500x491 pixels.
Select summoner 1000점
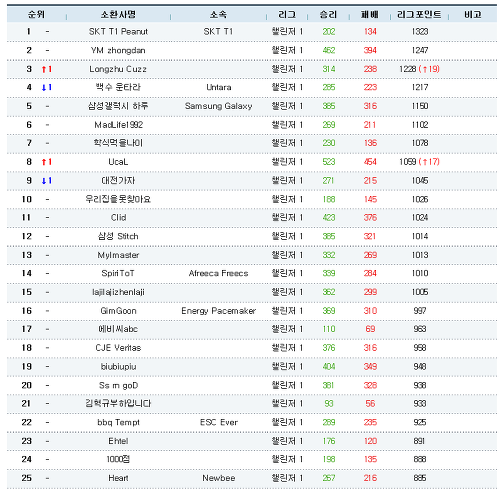tap(118, 459)
